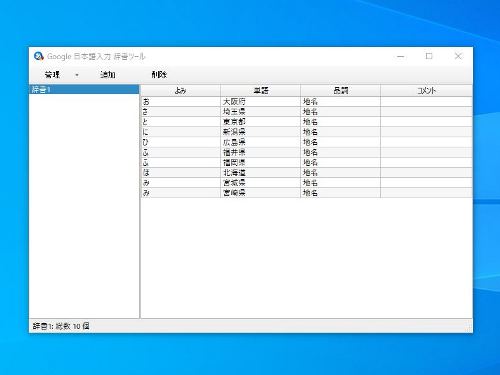Sort by the よみ column header
500x375 pixels.
(180, 90)
